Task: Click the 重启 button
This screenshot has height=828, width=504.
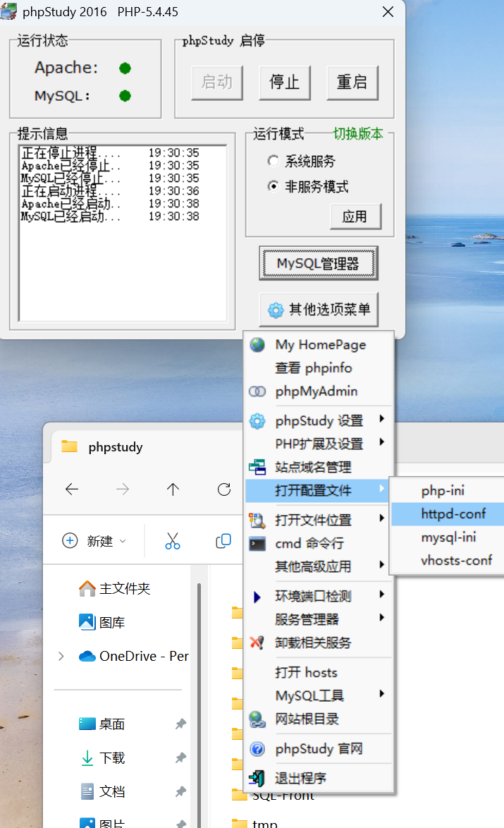Action: click(x=352, y=83)
